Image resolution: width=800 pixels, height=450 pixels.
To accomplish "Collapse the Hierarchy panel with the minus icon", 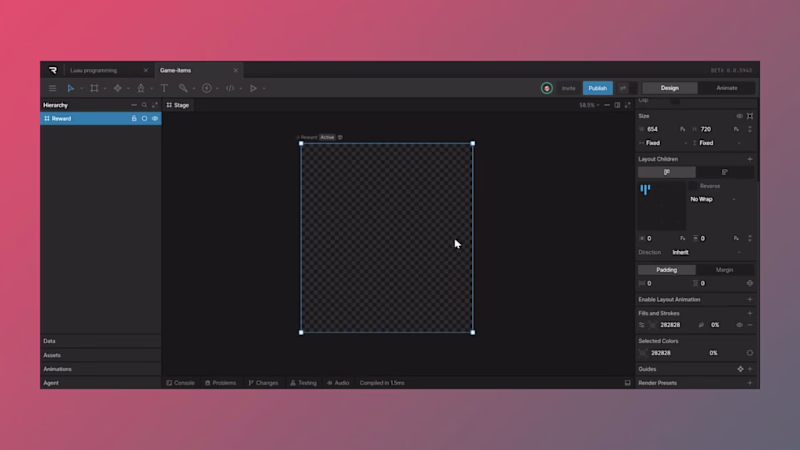I will coord(134,105).
